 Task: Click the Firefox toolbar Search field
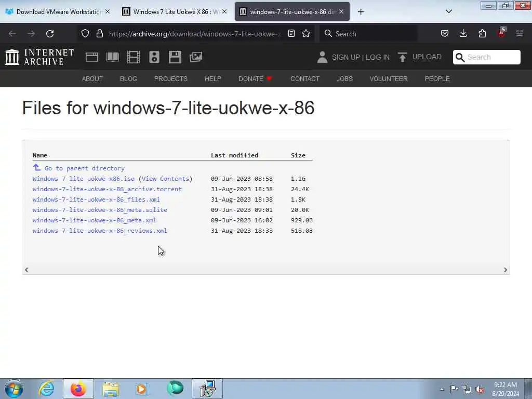[368, 34]
